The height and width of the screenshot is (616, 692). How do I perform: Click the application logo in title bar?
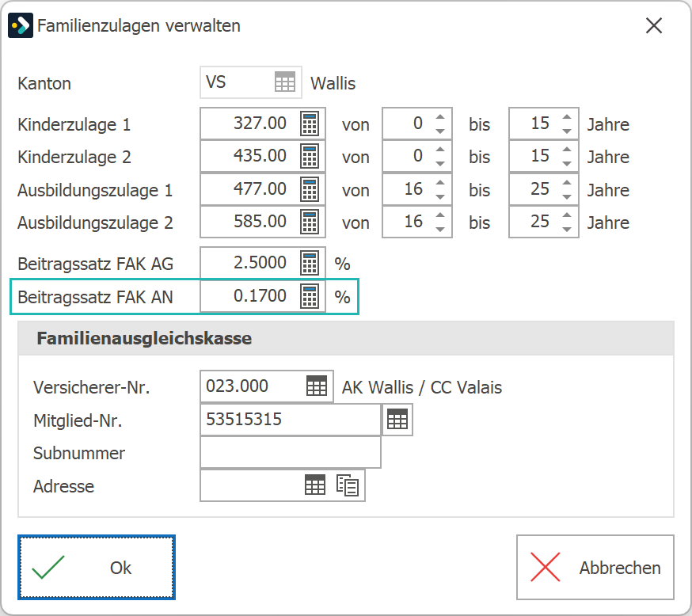click(x=21, y=25)
